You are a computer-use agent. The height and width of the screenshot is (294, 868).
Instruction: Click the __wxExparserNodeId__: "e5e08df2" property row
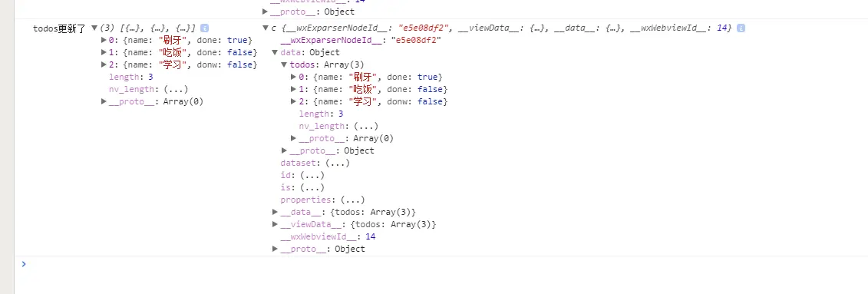pos(361,40)
